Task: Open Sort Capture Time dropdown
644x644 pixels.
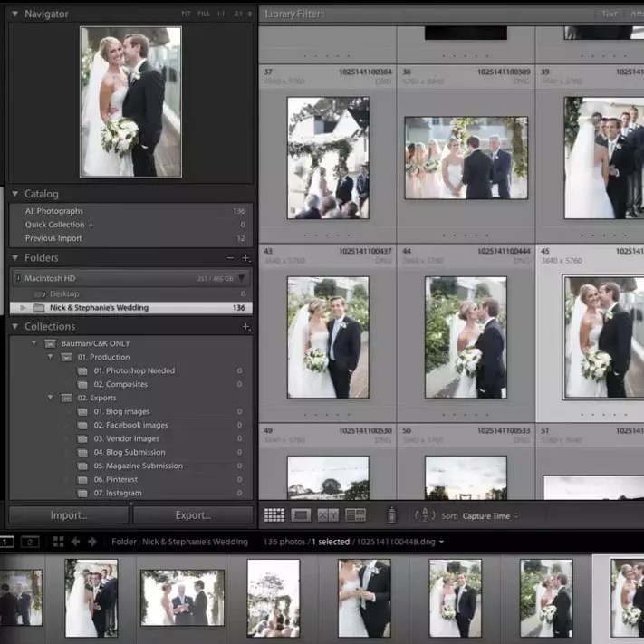Action: click(490, 516)
